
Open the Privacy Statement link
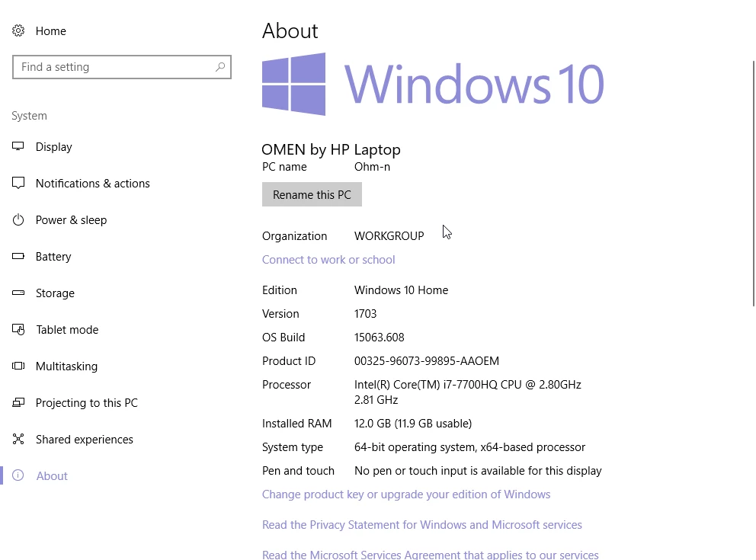click(422, 524)
